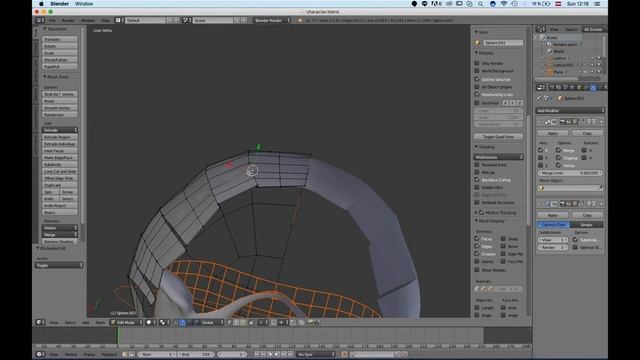Click Merge Limit value field
This screenshot has width=640, height=360.
click(570, 173)
